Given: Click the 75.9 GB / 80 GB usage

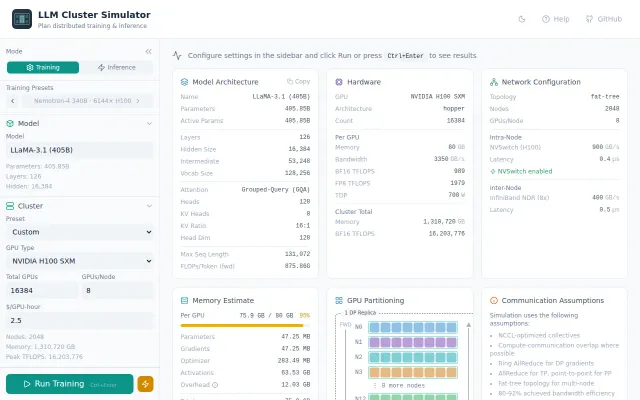Looking at the screenshot, I should [266, 316].
